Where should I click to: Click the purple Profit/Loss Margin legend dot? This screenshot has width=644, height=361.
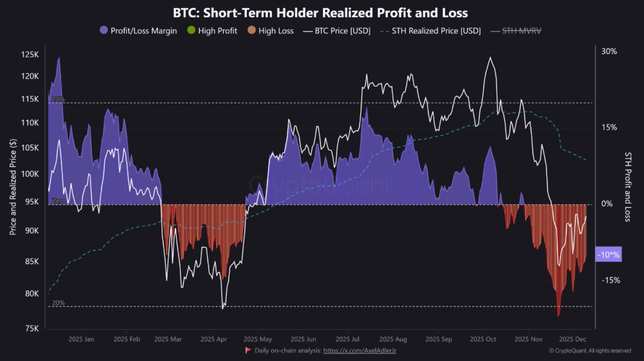(104, 30)
